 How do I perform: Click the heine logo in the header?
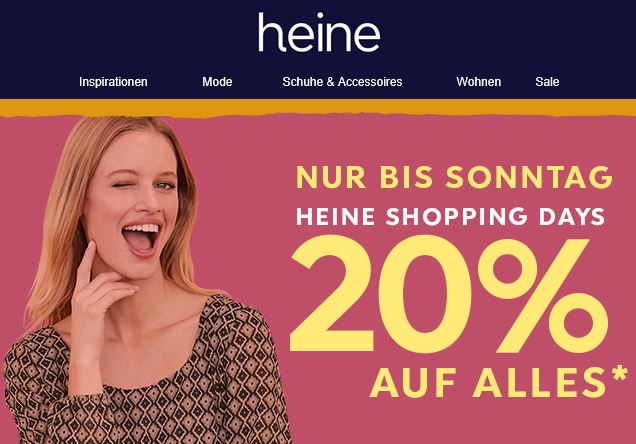319,32
